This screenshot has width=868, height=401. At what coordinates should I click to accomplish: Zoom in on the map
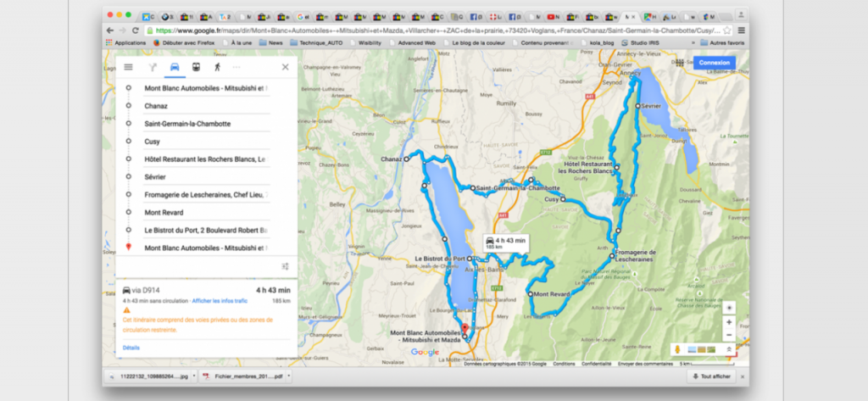[x=729, y=322]
